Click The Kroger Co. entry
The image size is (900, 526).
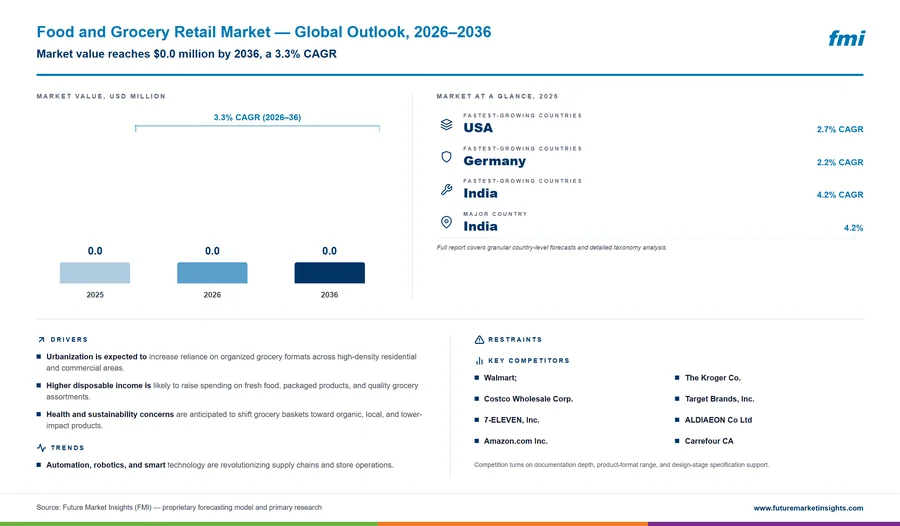coord(712,378)
